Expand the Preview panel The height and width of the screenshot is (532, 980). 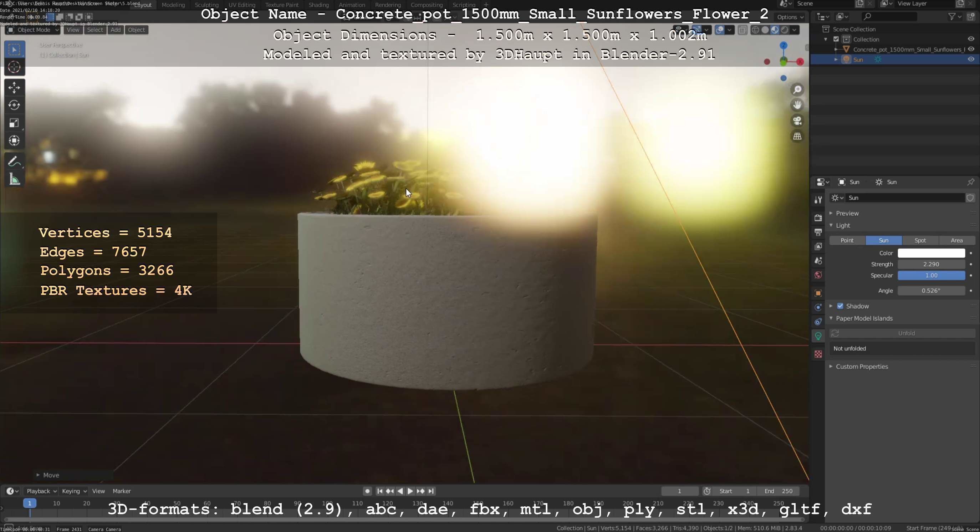847,213
